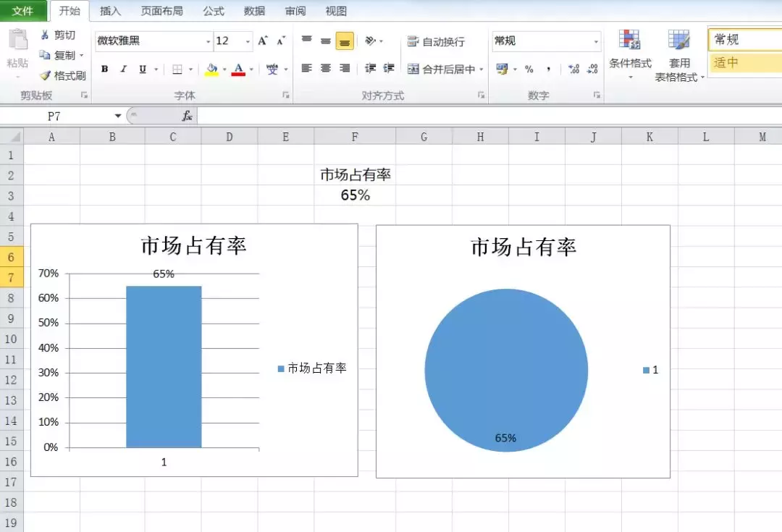This screenshot has width=782, height=532.
Task: Switch to the Formulas (公式) tab
Action: (214, 10)
